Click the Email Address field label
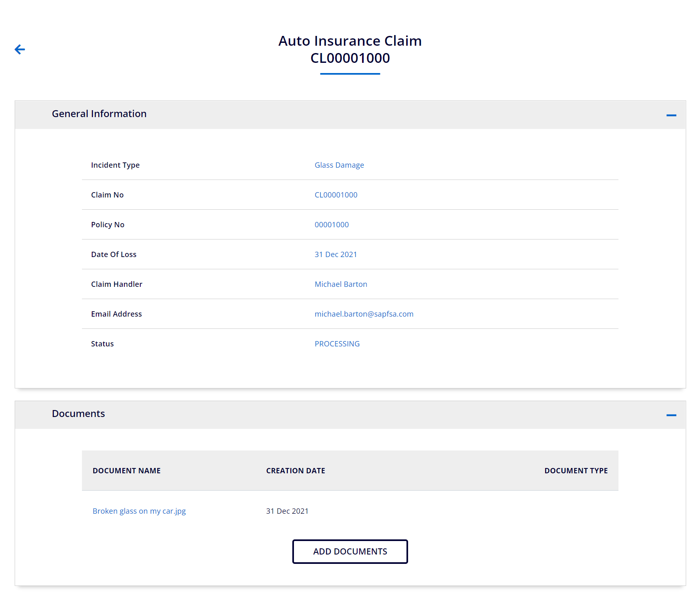Image resolution: width=700 pixels, height=601 pixels. click(x=116, y=314)
